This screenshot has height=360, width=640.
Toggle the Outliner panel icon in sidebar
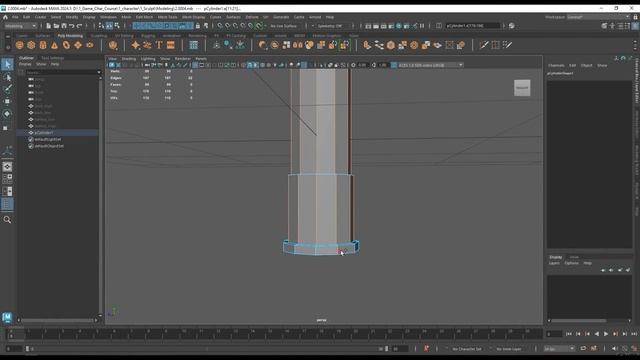7,204
